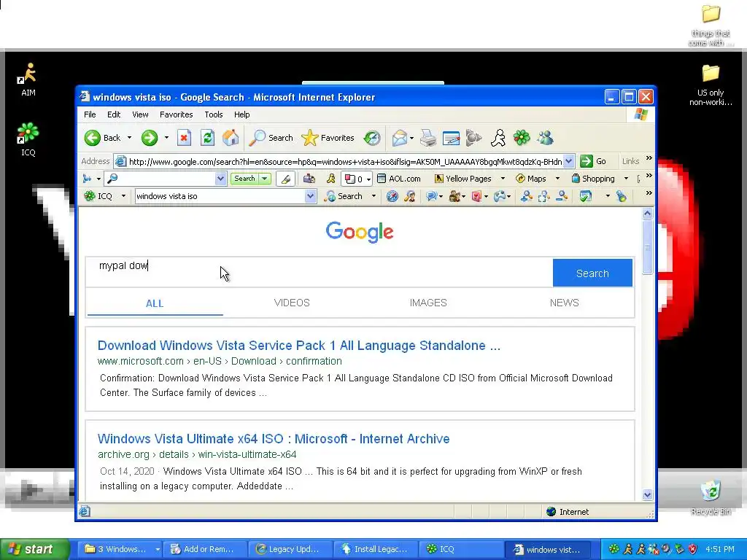Click the ICQ toolbar Search button

pyautogui.click(x=344, y=196)
